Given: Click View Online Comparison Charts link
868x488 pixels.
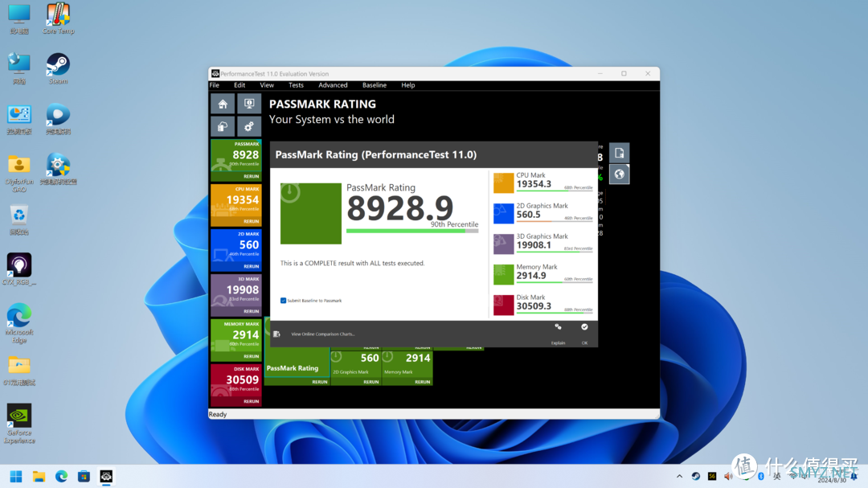Looking at the screenshot, I should [323, 334].
